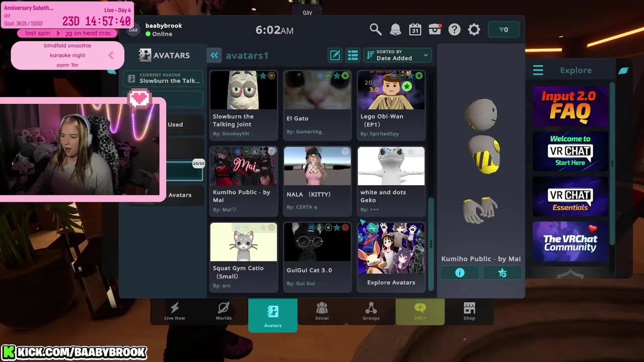Viewport: 644px width, 362px height.
Task: Open The VRChat Community banner
Action: (x=570, y=241)
